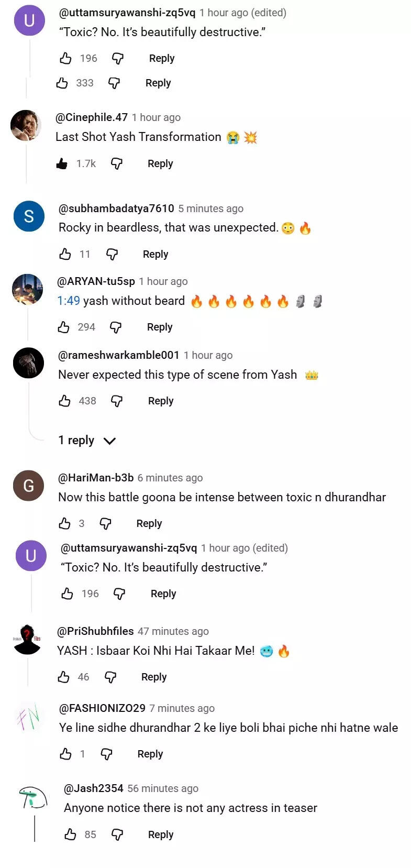
Task: Reply to @Jash2354's teaser comment
Action: click(161, 834)
